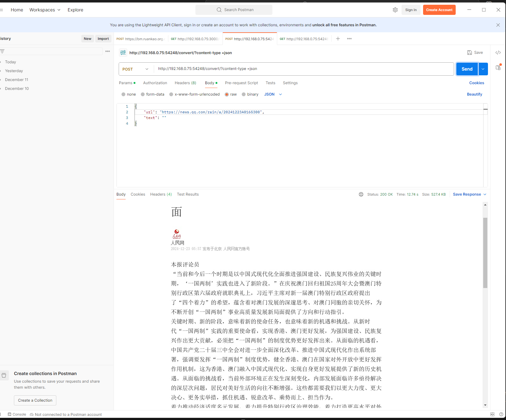Screen dimensions: 506x420
Task: Click Create a Collection button
Action: (35, 400)
